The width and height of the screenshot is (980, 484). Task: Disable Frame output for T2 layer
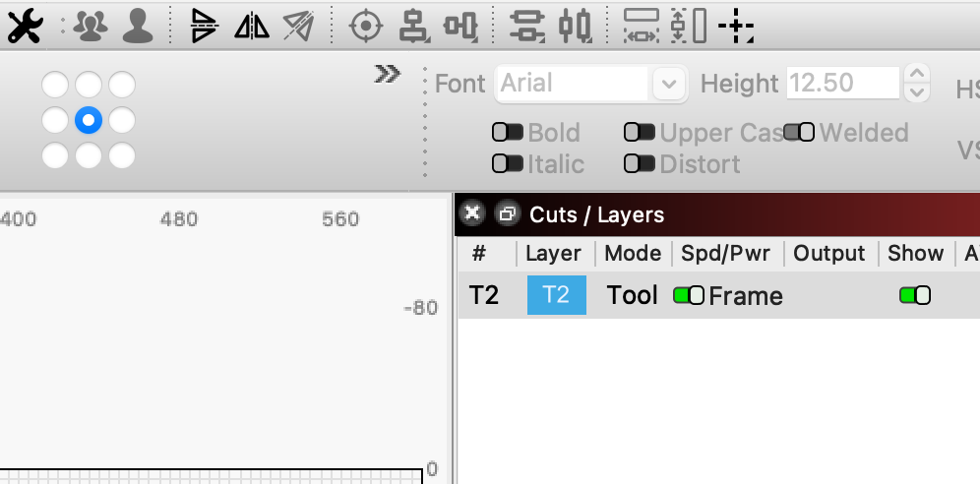tap(689, 295)
